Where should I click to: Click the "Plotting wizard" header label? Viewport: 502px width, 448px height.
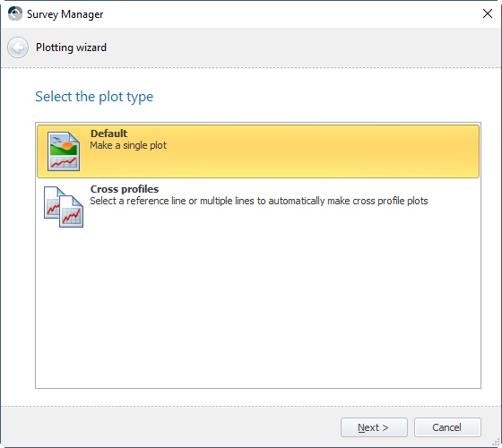[x=71, y=47]
